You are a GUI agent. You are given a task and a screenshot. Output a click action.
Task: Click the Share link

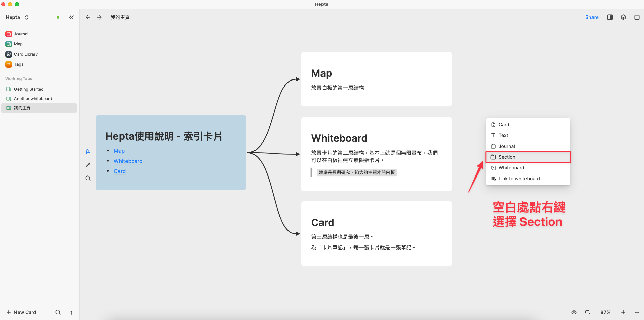[592, 17]
